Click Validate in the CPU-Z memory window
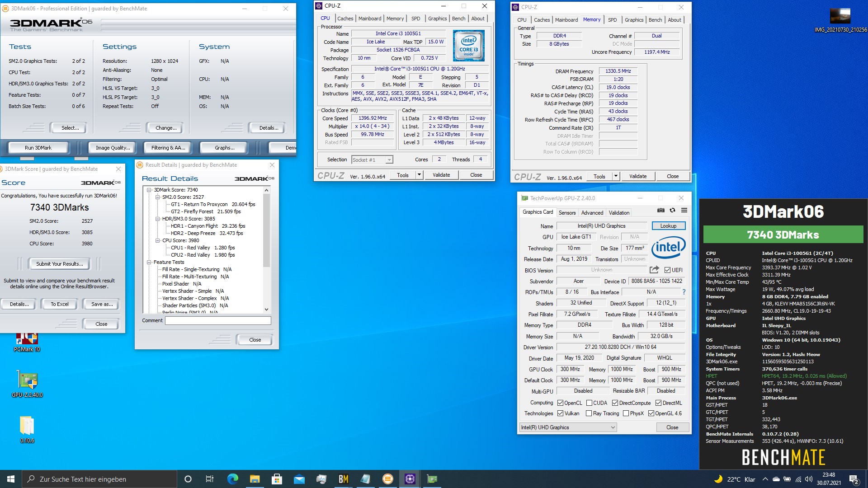This screenshot has height=488, width=868. [638, 177]
